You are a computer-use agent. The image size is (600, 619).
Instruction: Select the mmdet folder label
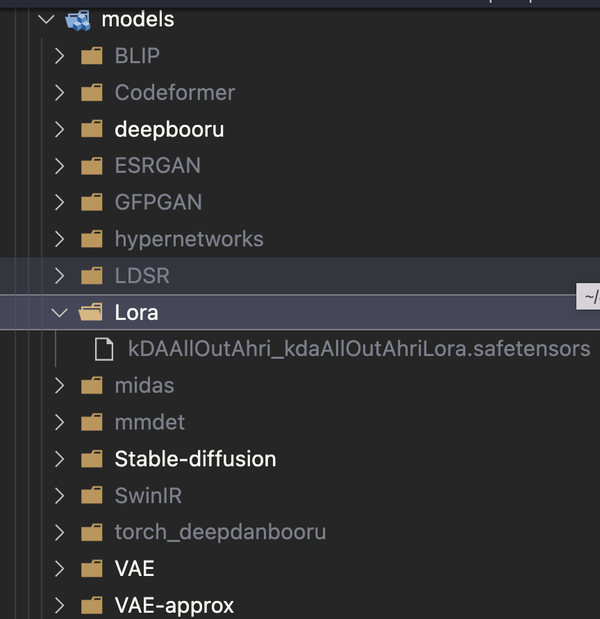150,422
